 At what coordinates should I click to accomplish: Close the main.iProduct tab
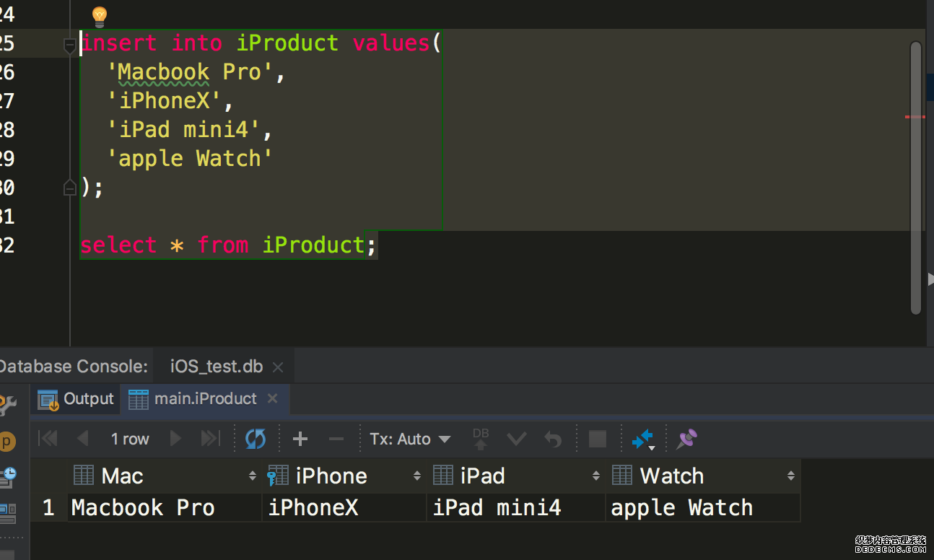tap(272, 398)
